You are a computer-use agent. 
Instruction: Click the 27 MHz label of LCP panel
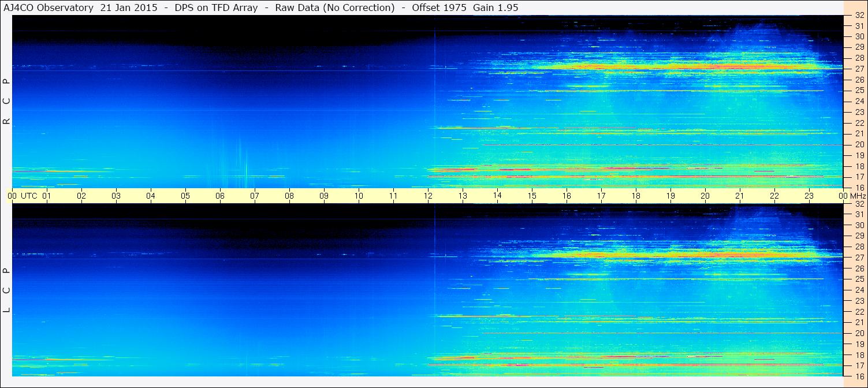[x=859, y=258]
